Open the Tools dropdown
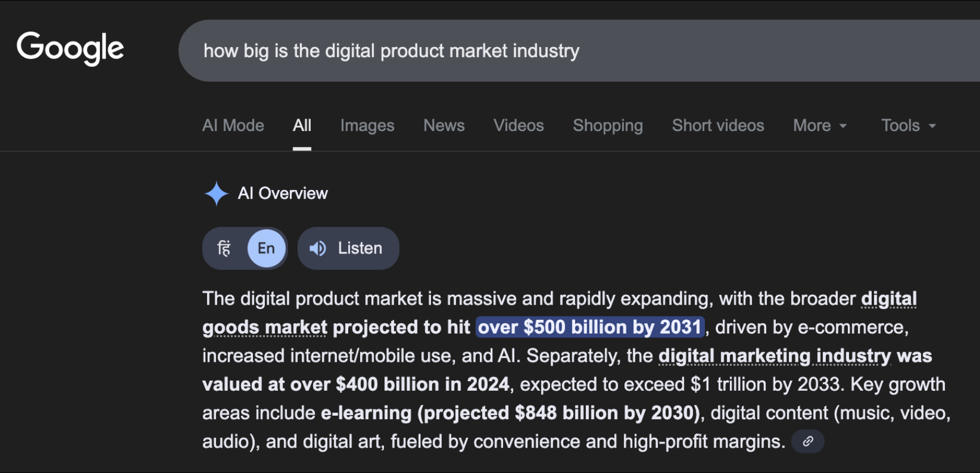This screenshot has height=473, width=980. (x=908, y=125)
